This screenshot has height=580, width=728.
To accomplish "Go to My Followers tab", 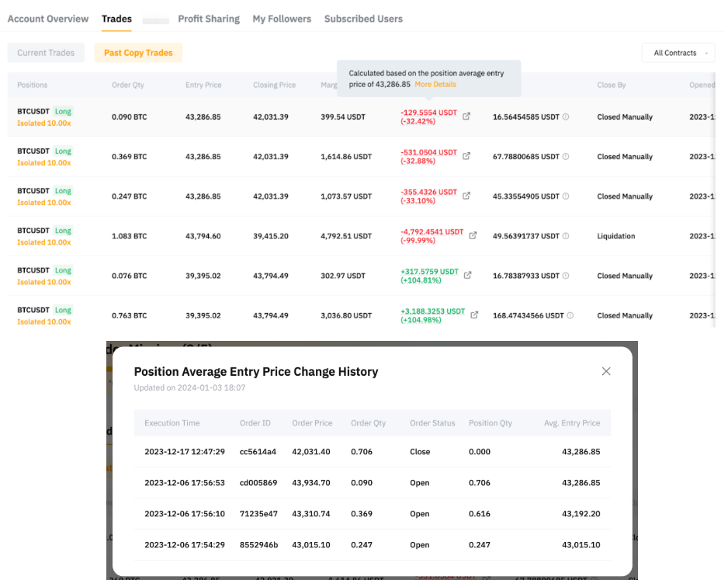I will pyautogui.click(x=282, y=19).
